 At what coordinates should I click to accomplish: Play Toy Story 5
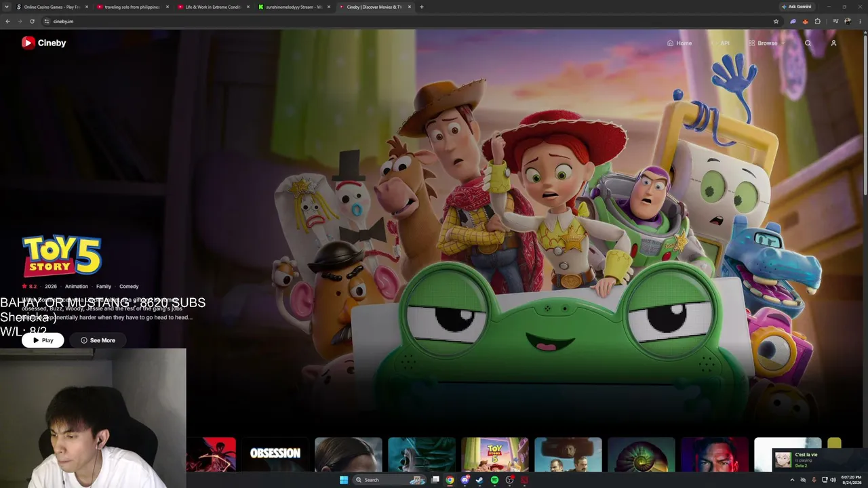pyautogui.click(x=43, y=340)
